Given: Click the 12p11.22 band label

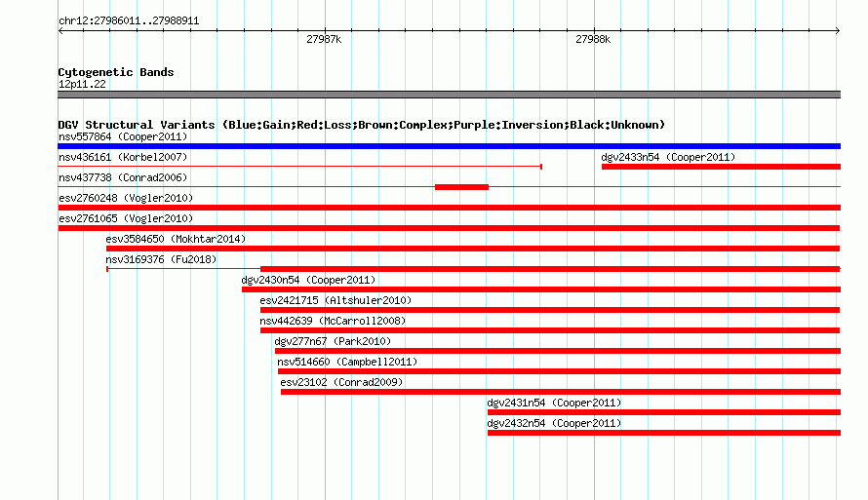Looking at the screenshot, I should tap(82, 84).
